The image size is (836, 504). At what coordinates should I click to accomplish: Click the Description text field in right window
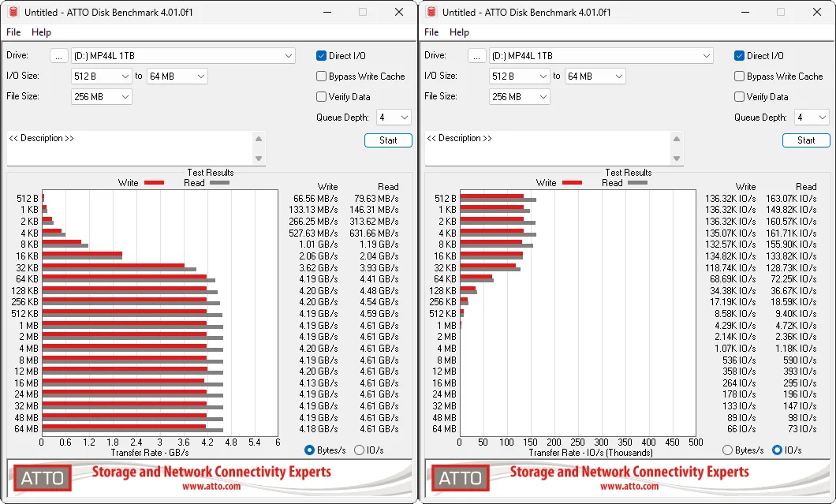tap(547, 149)
